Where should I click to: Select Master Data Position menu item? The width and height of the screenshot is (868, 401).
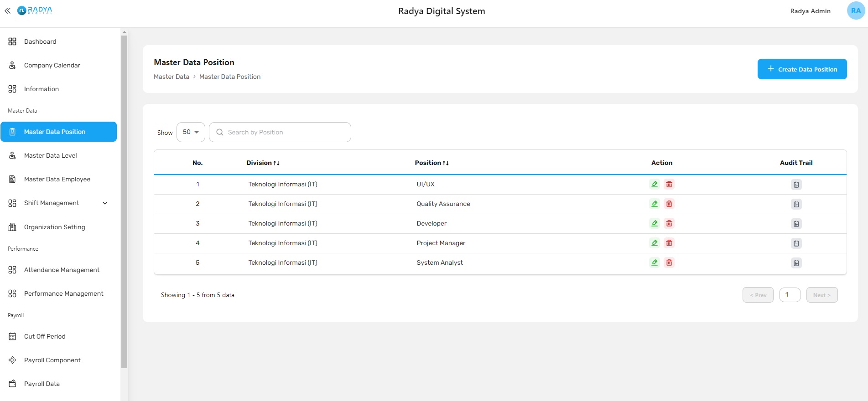click(x=58, y=132)
